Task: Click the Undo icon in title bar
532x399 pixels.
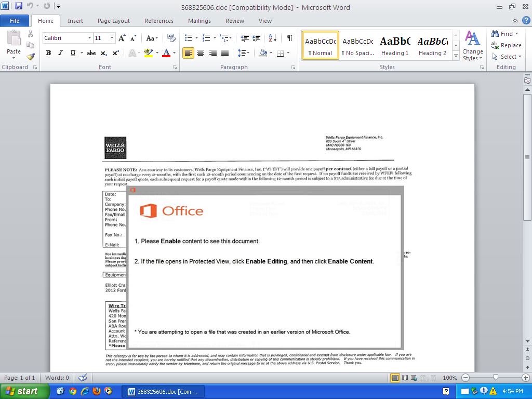Action: [30, 6]
